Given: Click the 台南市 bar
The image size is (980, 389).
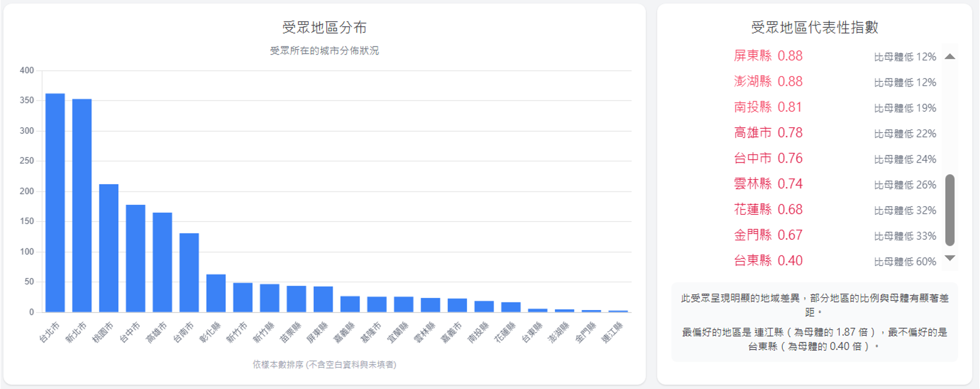Looking at the screenshot, I should pos(189,273).
